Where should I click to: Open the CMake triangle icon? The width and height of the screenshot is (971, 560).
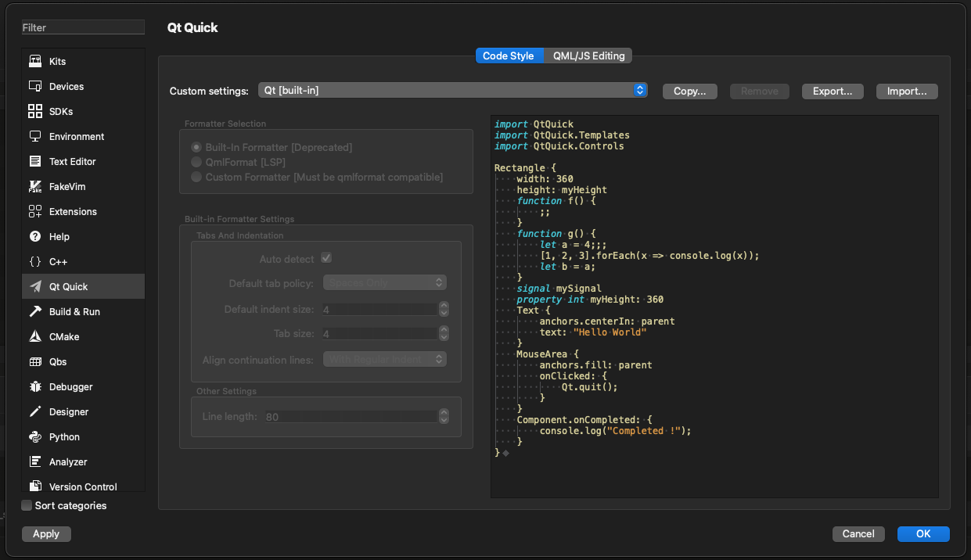[35, 336]
